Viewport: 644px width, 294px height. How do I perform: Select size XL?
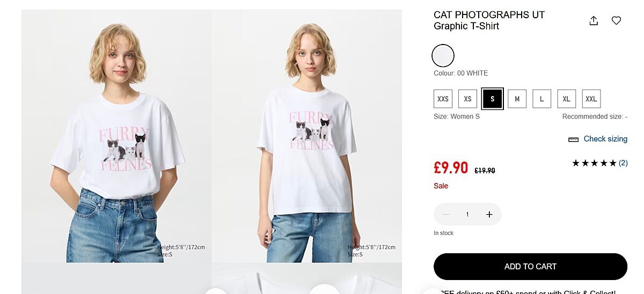566,99
